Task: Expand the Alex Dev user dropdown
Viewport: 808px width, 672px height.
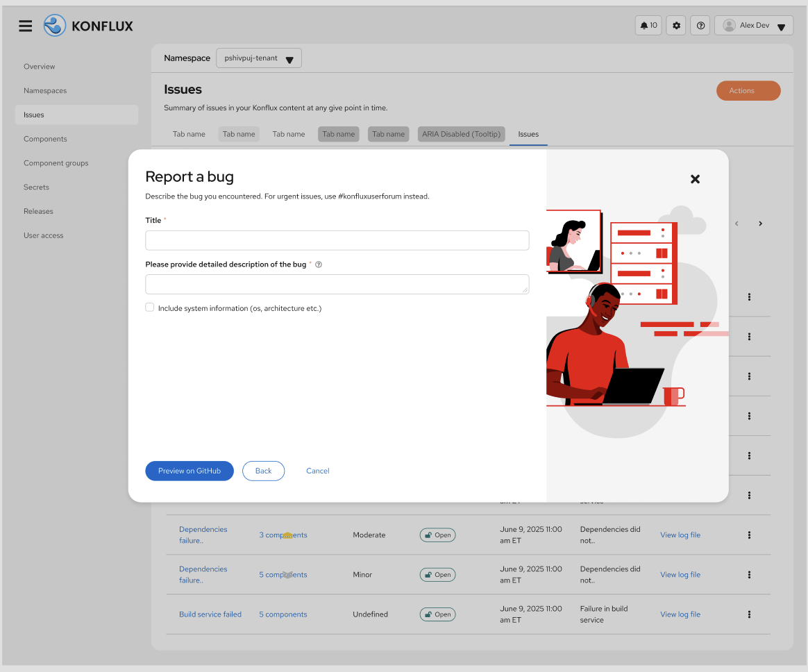Action: tap(753, 25)
